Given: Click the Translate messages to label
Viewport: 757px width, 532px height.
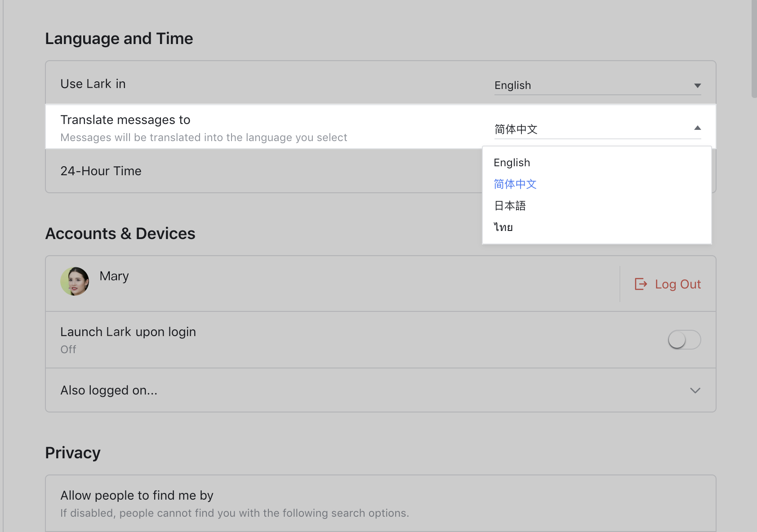Looking at the screenshot, I should pos(125,120).
